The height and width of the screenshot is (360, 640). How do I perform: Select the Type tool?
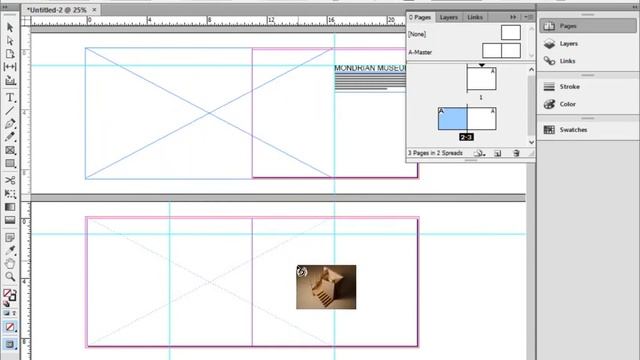click(10, 97)
